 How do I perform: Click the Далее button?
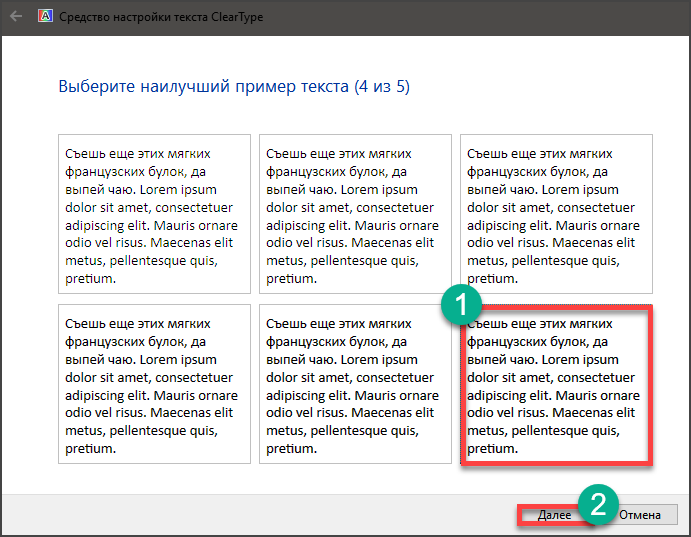tap(554, 515)
